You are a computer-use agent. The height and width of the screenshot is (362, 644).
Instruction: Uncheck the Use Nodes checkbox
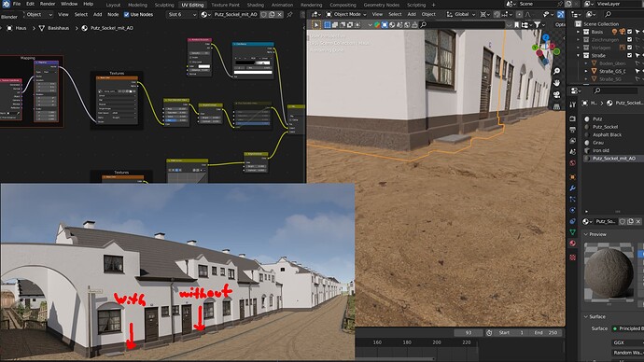(x=127, y=14)
